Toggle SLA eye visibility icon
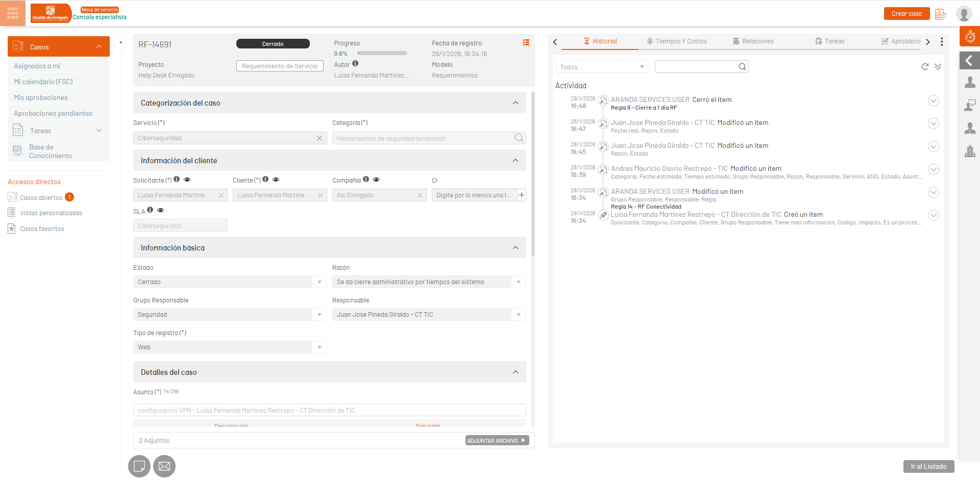 pyautogui.click(x=161, y=210)
